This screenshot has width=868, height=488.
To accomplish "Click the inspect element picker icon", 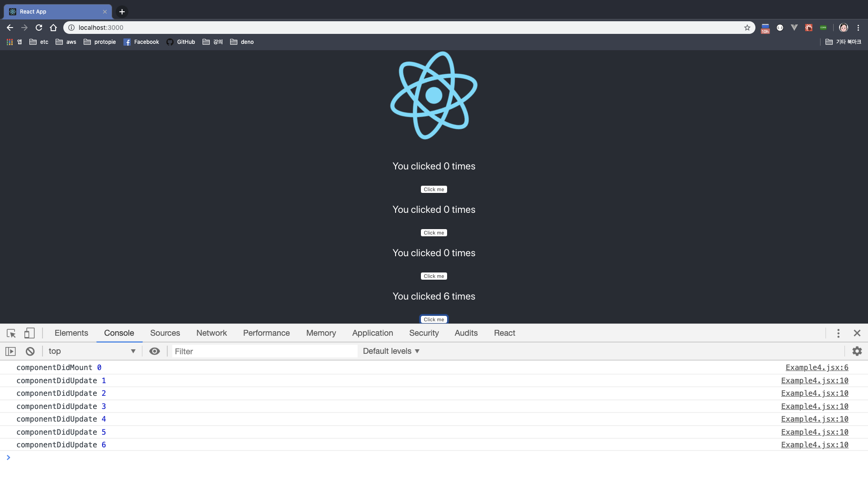I will pyautogui.click(x=11, y=333).
